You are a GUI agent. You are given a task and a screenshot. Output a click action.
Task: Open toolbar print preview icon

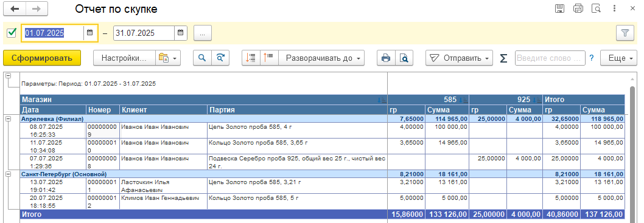pyautogui.click(x=405, y=58)
